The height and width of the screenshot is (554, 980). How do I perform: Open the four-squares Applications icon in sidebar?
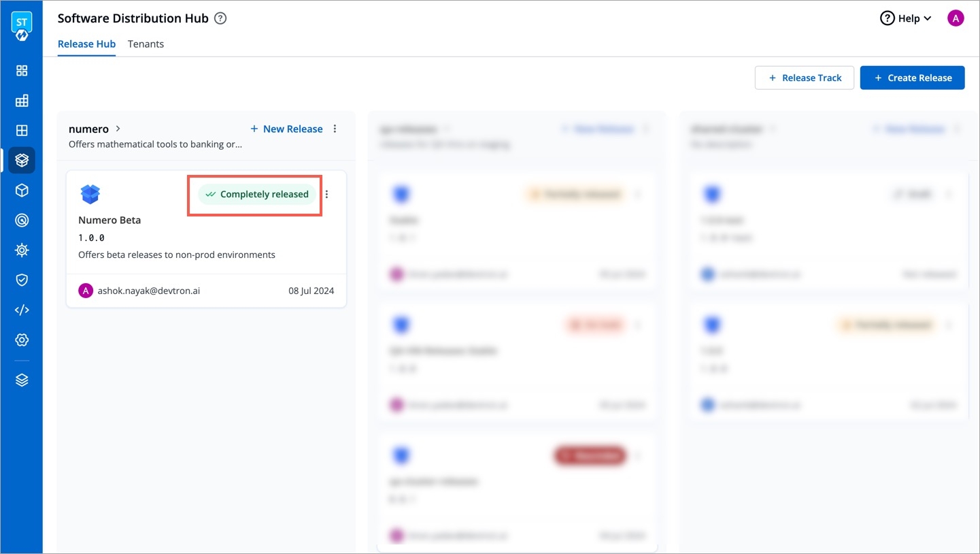click(x=22, y=71)
